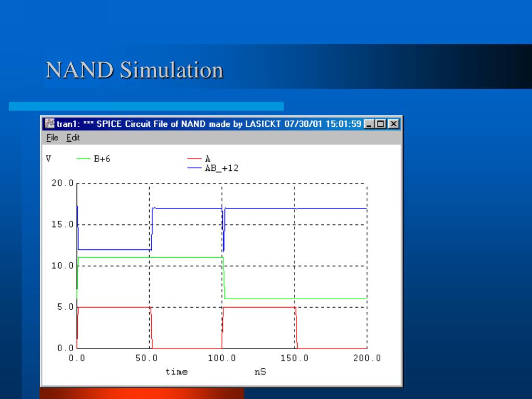Screen dimensions: 532x399
Task: Click the 50.0 time axis value
Action: click(x=147, y=358)
